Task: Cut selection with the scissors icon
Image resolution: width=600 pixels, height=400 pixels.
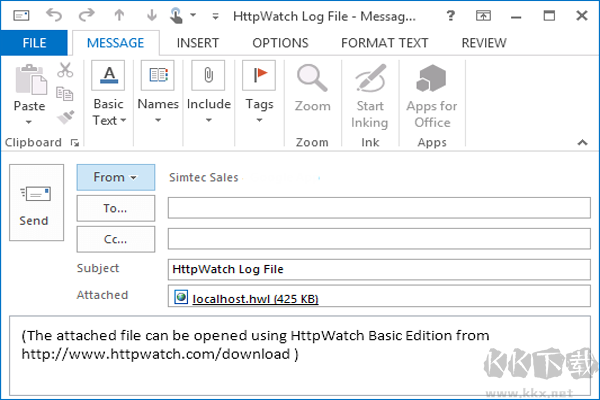Action: pos(65,70)
